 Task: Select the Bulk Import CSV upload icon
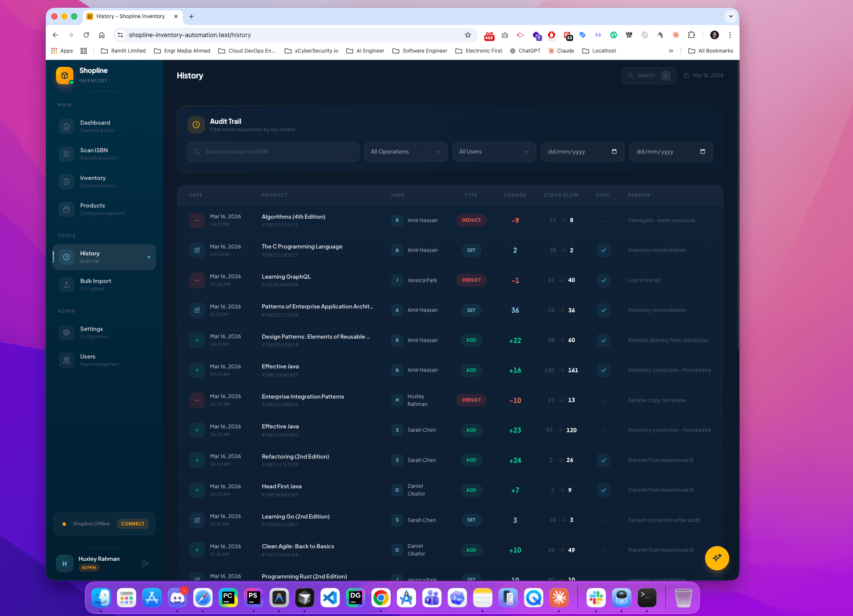tap(66, 285)
